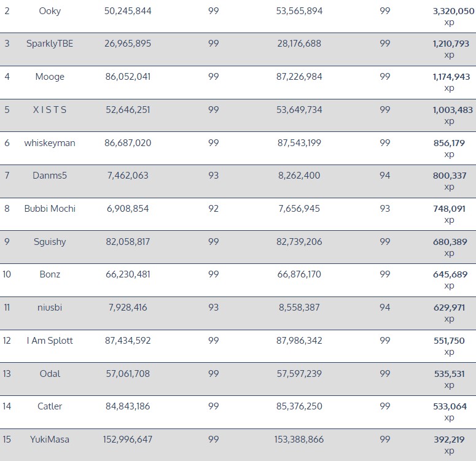Click Bubbi Mochi's 748,091 xp gain
Screen dimensions: 476x461
tap(449, 209)
